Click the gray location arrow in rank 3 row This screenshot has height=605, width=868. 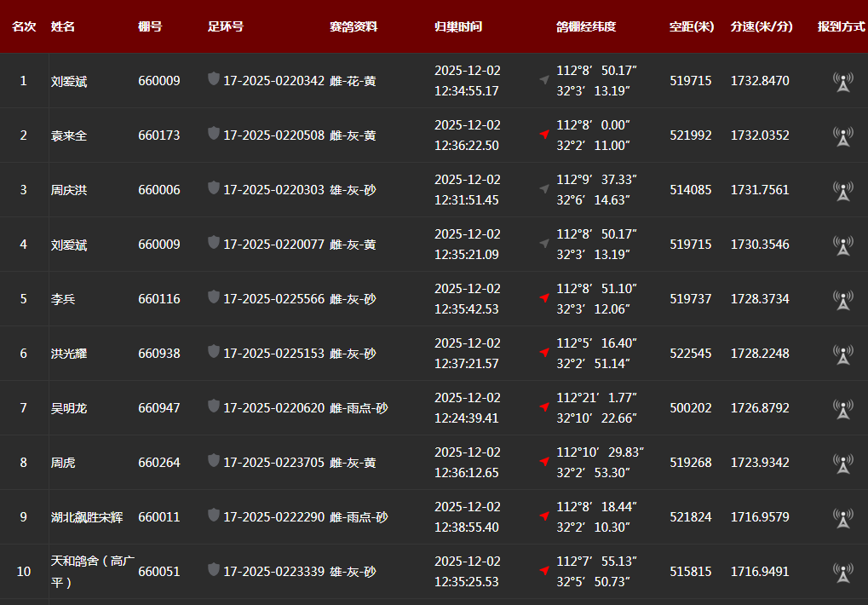click(x=543, y=189)
